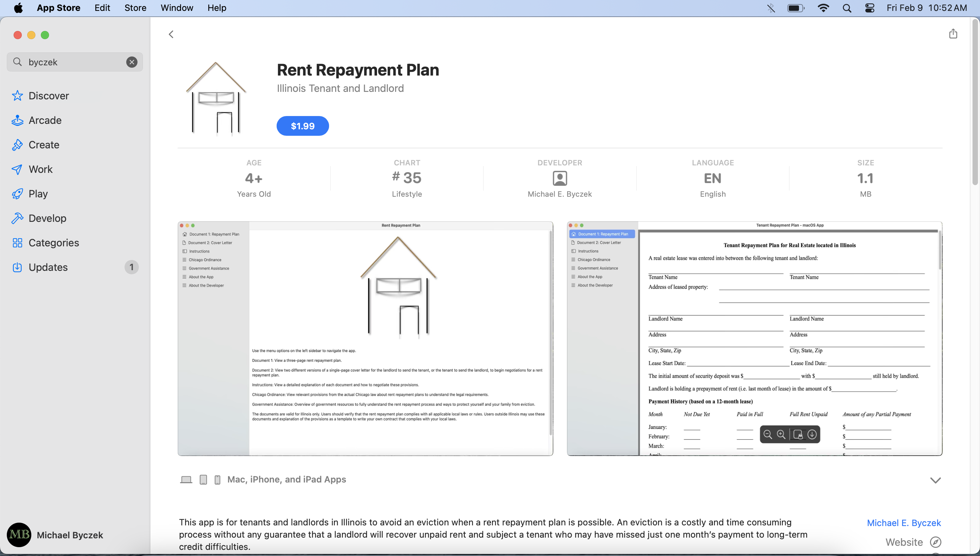Expand the Mac, iPhone, and iPad Apps chevron
980x556 pixels.
point(935,480)
